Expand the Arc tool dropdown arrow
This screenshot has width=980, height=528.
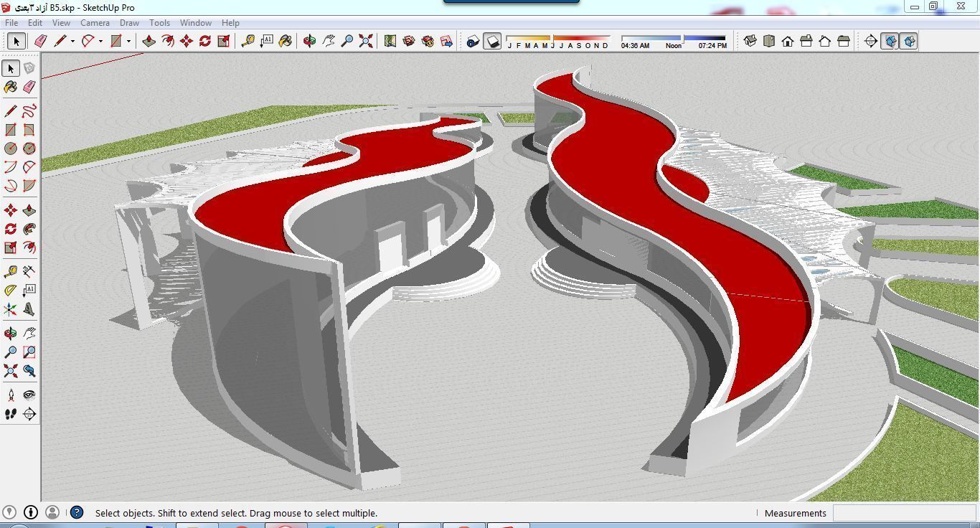(x=100, y=41)
